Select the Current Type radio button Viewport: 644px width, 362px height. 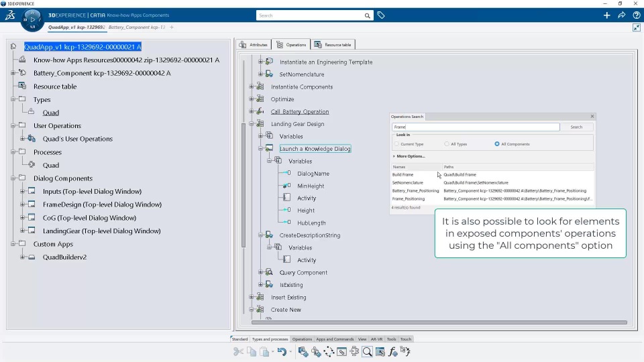point(396,144)
